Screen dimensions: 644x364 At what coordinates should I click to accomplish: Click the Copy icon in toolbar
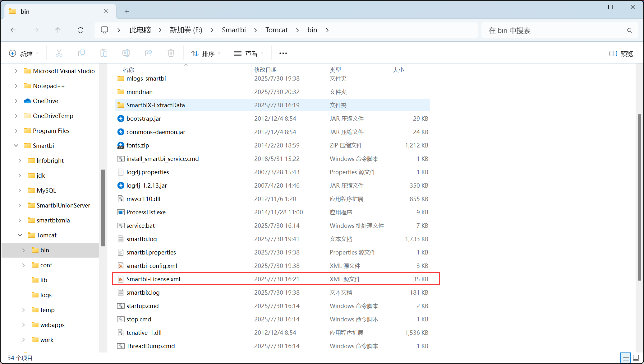coord(81,53)
